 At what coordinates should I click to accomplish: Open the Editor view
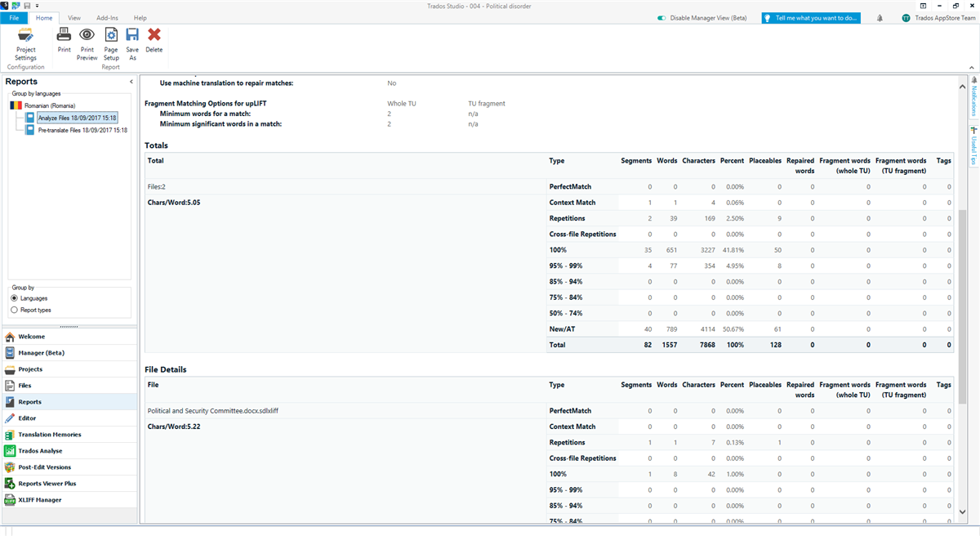[69, 418]
